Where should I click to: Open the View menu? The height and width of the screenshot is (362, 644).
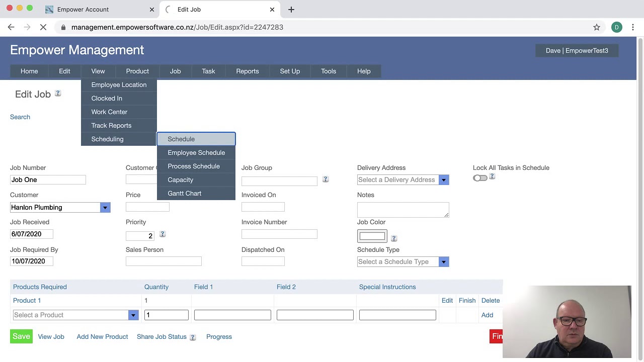coord(98,71)
